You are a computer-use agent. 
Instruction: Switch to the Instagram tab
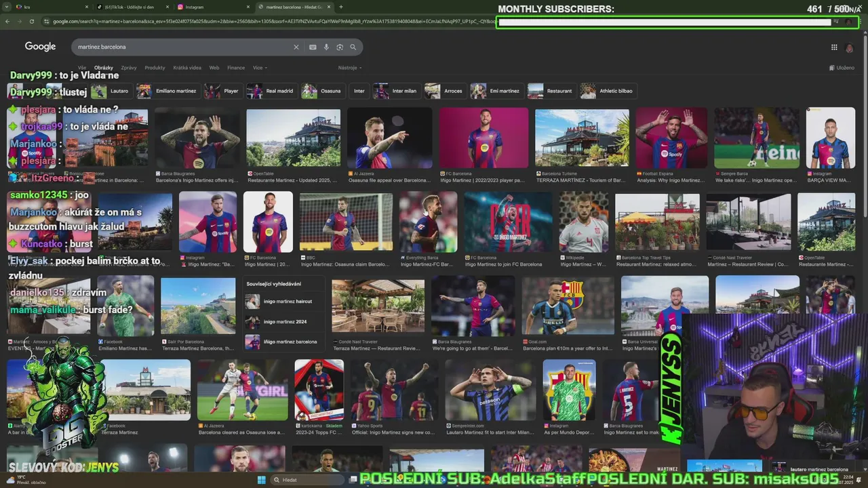coord(214,7)
